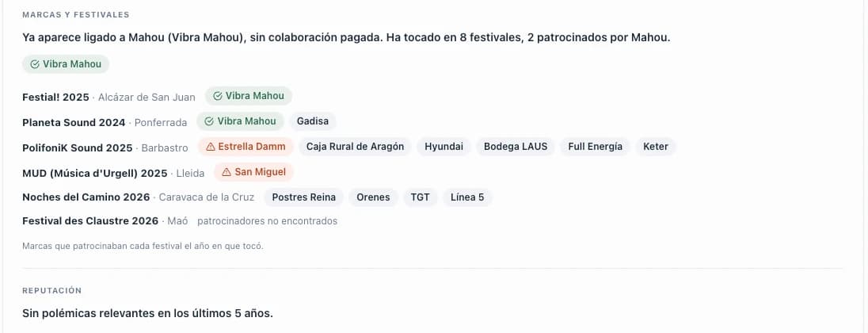The height and width of the screenshot is (333, 868).
Task: Click the Orenes sponsor chip
Action: point(373,197)
